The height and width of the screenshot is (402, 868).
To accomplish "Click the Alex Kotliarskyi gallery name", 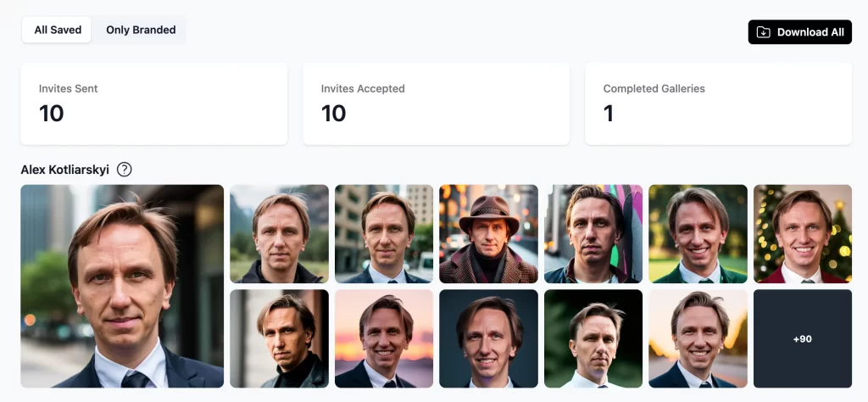I will 65,170.
